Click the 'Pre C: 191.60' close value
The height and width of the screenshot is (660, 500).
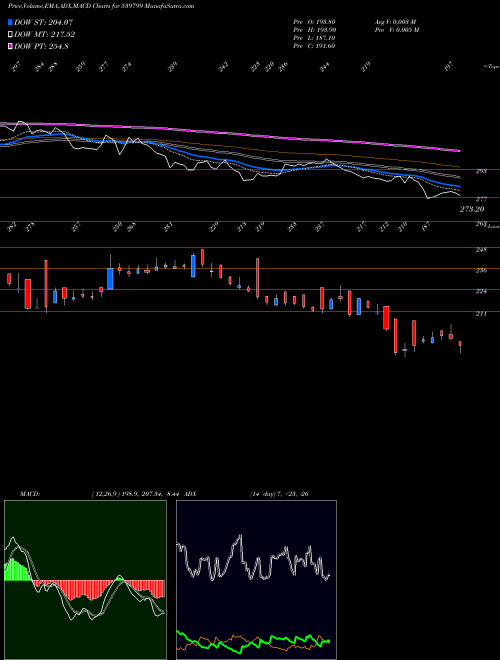pyautogui.click(x=314, y=46)
